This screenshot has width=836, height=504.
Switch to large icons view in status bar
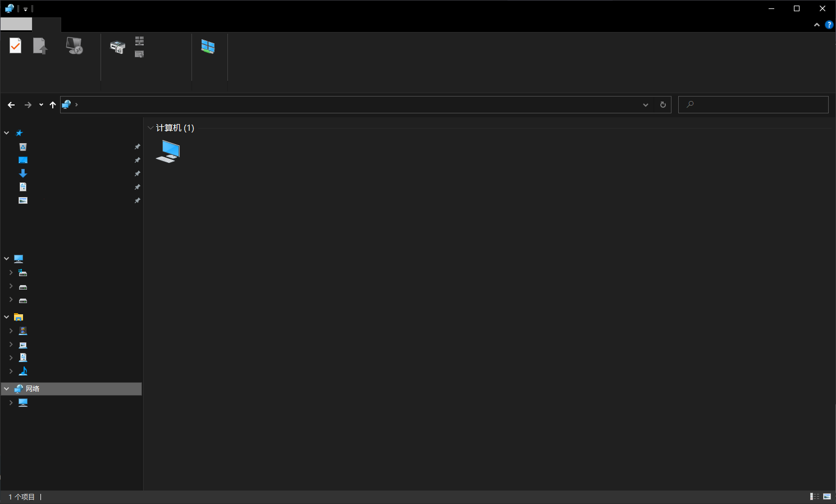click(827, 497)
